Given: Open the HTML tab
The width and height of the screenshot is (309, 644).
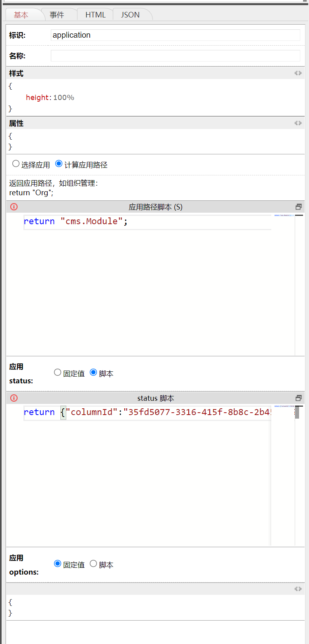Looking at the screenshot, I should pyautogui.click(x=95, y=15).
